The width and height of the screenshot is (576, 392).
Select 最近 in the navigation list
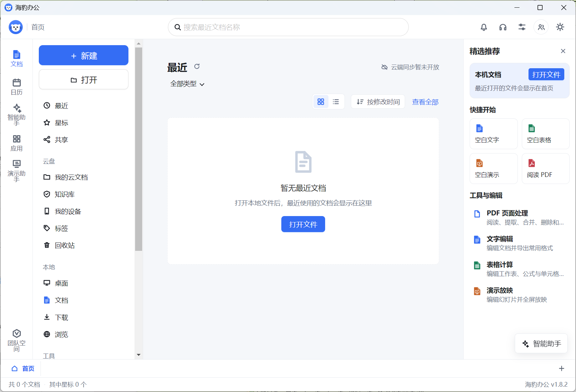(x=84, y=106)
